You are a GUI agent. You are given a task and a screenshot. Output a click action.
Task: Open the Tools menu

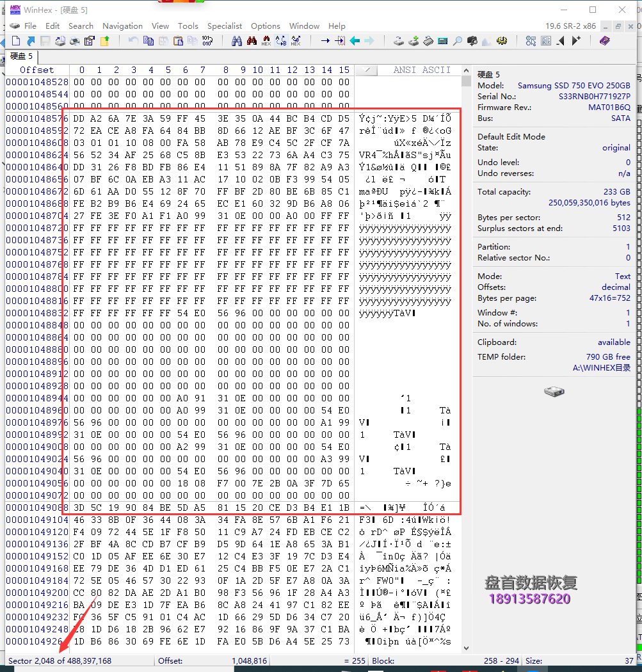[188, 26]
